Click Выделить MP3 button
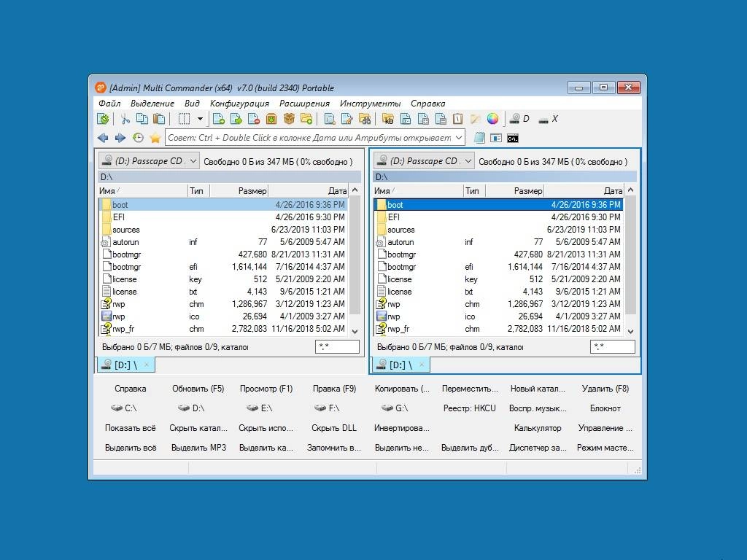The height and width of the screenshot is (560, 747). (x=198, y=448)
